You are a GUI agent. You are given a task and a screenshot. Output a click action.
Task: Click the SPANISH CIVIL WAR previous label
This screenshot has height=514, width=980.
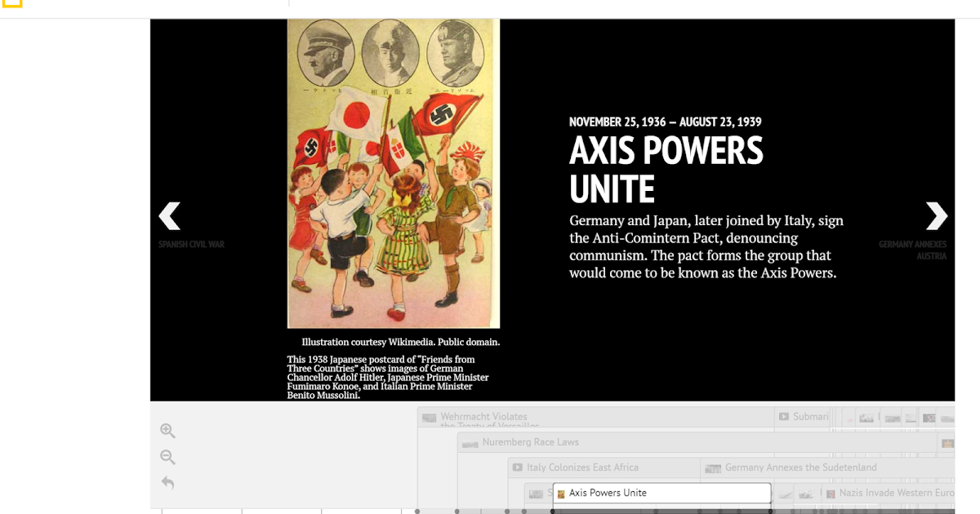(x=191, y=244)
